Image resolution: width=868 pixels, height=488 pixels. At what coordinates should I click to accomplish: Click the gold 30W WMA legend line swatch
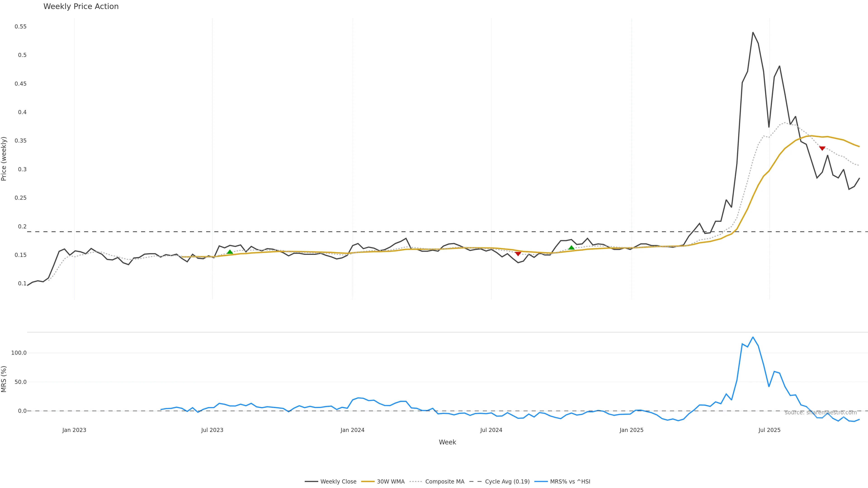click(368, 482)
